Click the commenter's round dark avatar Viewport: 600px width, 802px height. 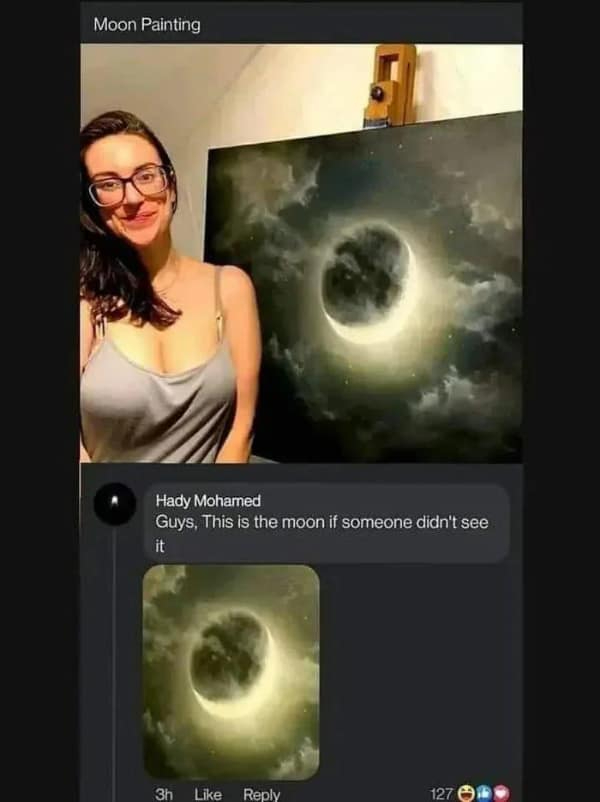pyautogui.click(x=115, y=504)
